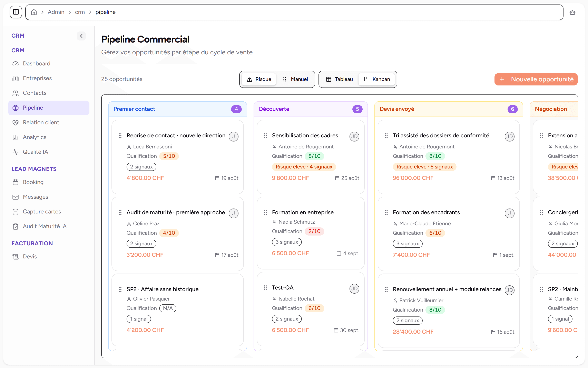The height and width of the screenshot is (368, 588).
Task: Open Dashboard in sidebar
Action: tap(49, 64)
